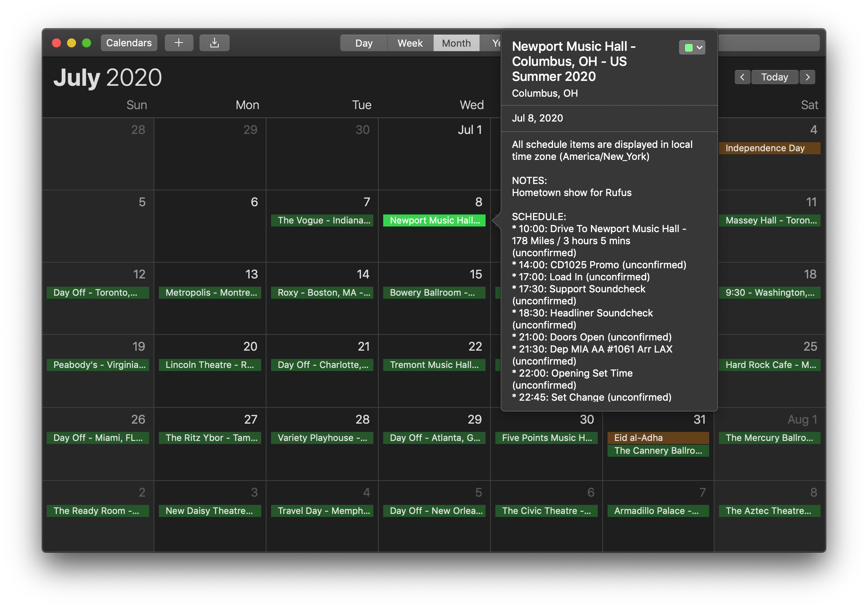This screenshot has width=868, height=608.
Task: Switch to Week view
Action: pyautogui.click(x=410, y=43)
